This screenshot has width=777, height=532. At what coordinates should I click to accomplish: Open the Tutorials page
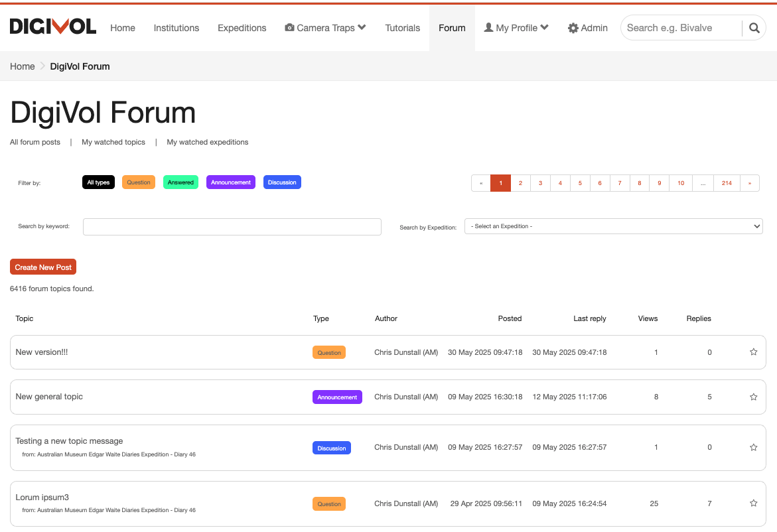[402, 29]
